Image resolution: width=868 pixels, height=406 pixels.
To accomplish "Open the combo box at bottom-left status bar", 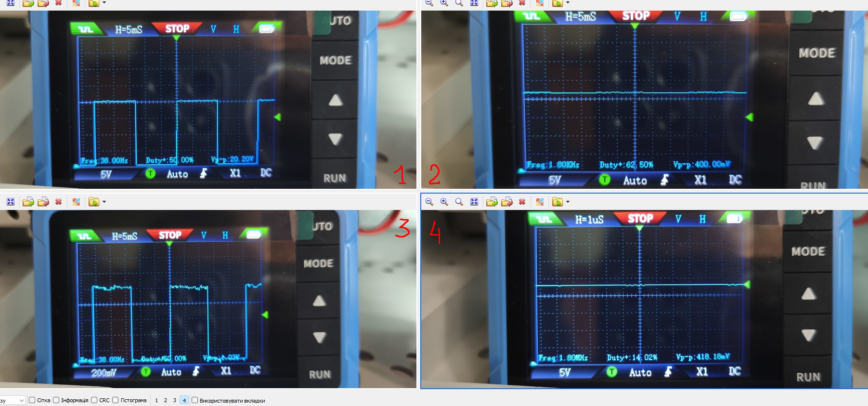I will pos(13,400).
